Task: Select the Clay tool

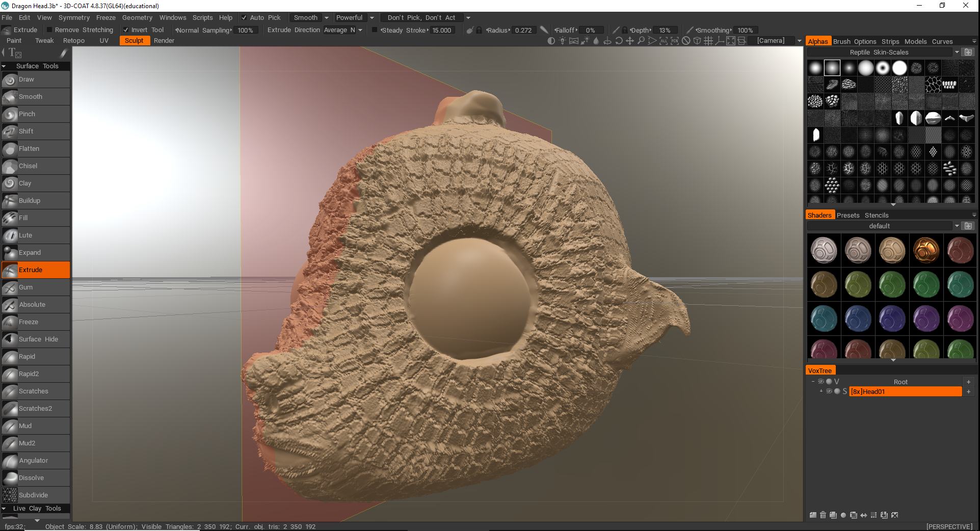Action: pyautogui.click(x=36, y=183)
